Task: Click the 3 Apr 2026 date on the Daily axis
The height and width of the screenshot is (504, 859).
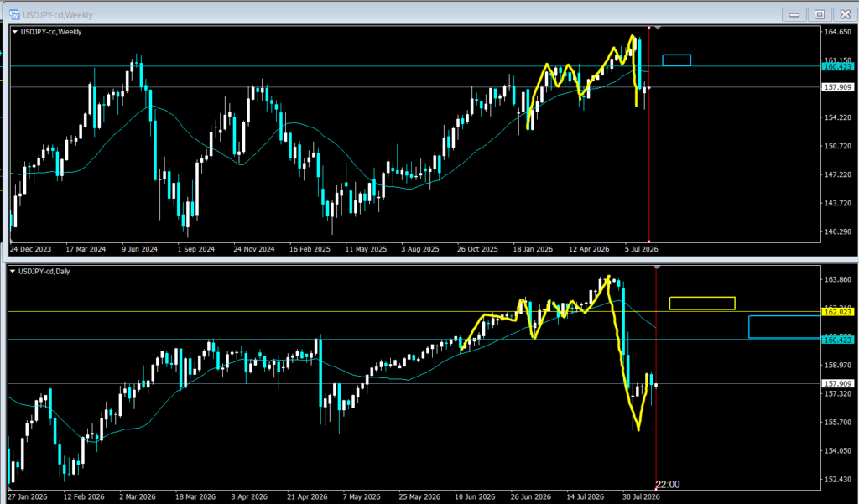Action: click(250, 497)
